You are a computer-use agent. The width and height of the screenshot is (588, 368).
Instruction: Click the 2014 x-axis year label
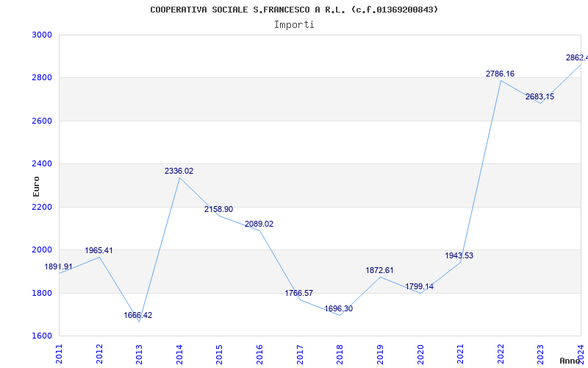[x=179, y=354]
